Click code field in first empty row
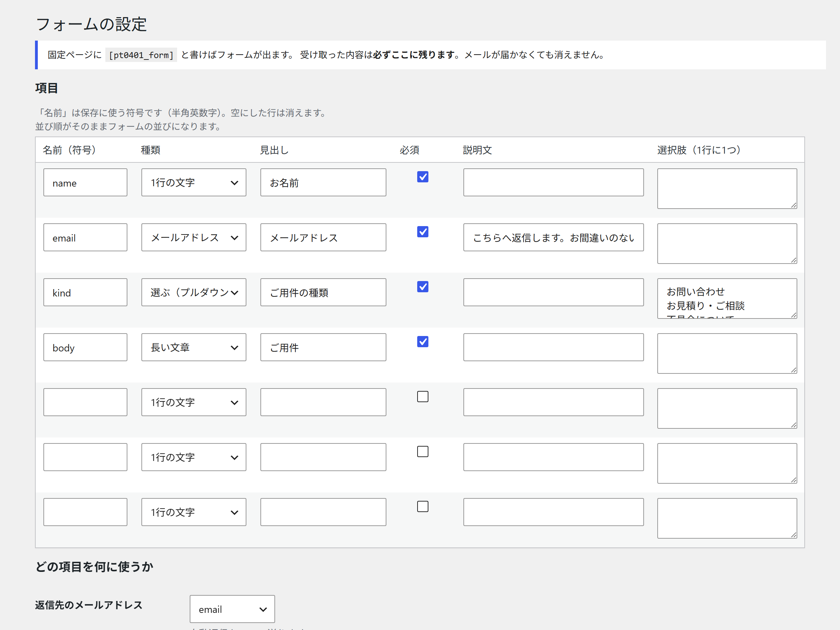Viewport: 840px width, 630px height. point(85,402)
